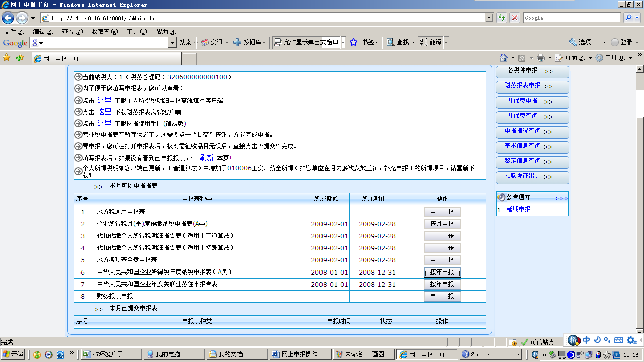Open the Google toolbar search box dropdown
Image resolution: width=644 pixels, height=362 pixels.
[x=172, y=43]
